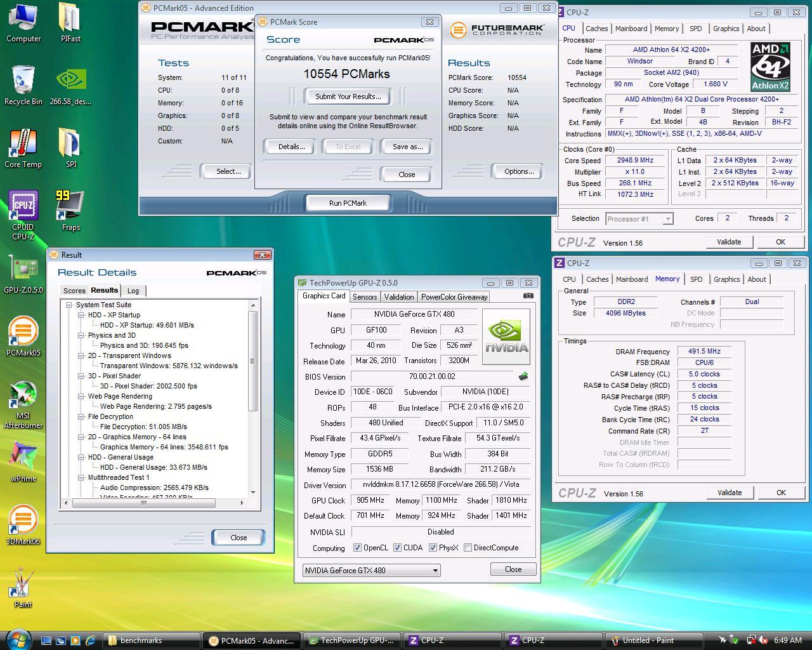Viewport: 812px width, 650px height.
Task: Open the PIFast folder icon
Action: 70,23
